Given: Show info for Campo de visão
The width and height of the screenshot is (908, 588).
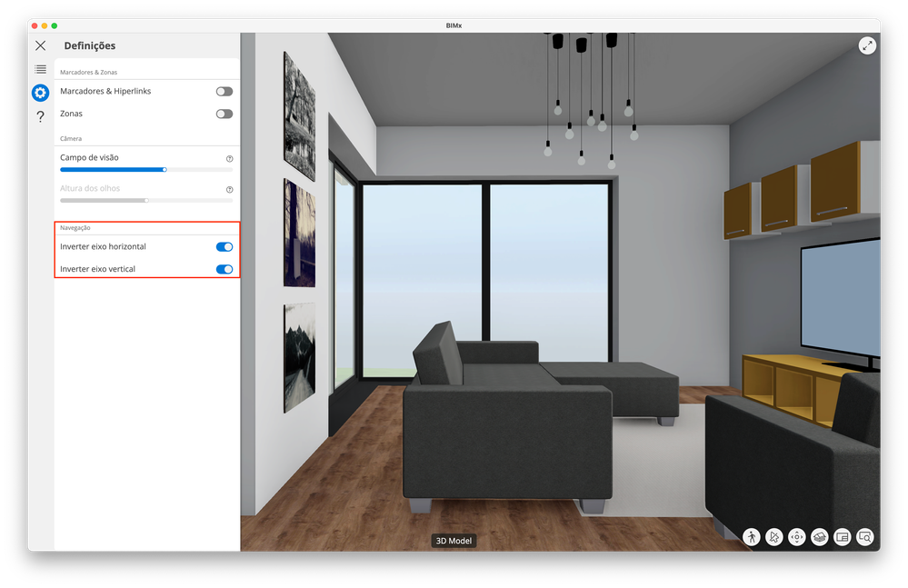Looking at the screenshot, I should coord(229,158).
